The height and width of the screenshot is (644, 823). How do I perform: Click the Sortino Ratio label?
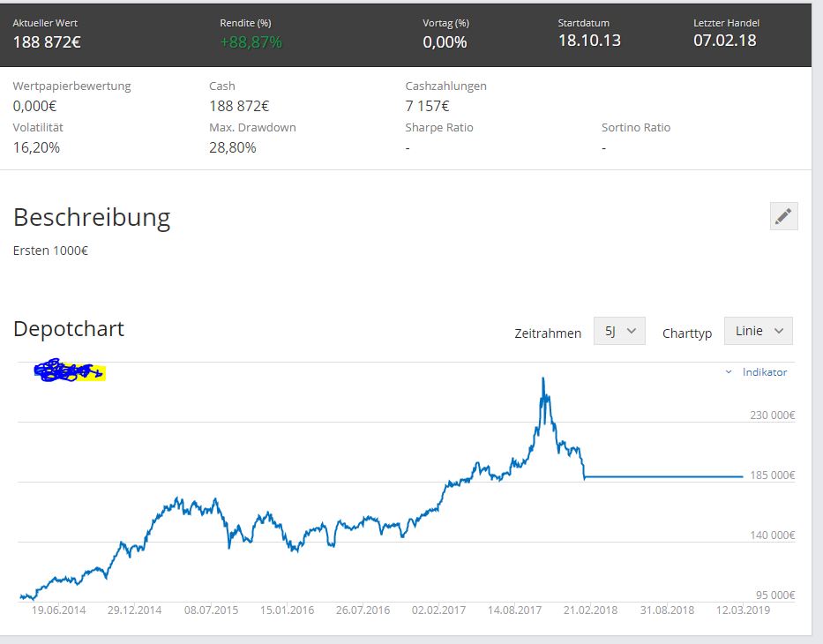click(636, 128)
